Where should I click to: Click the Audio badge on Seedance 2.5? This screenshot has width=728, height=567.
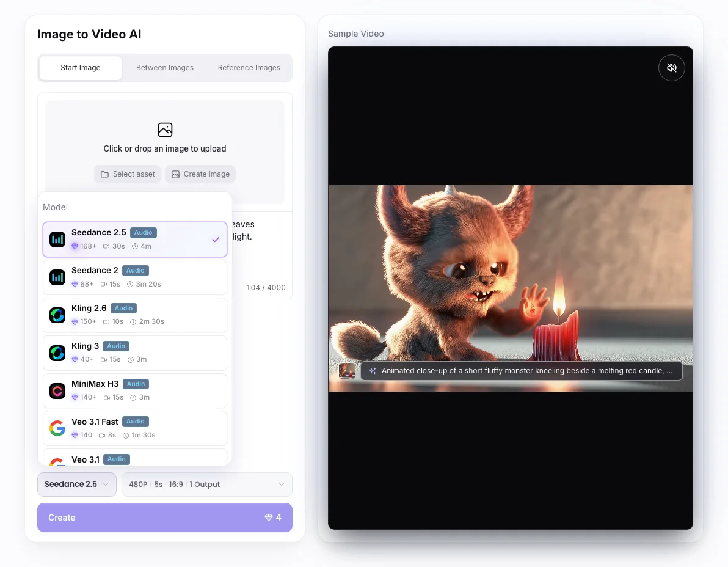143,233
